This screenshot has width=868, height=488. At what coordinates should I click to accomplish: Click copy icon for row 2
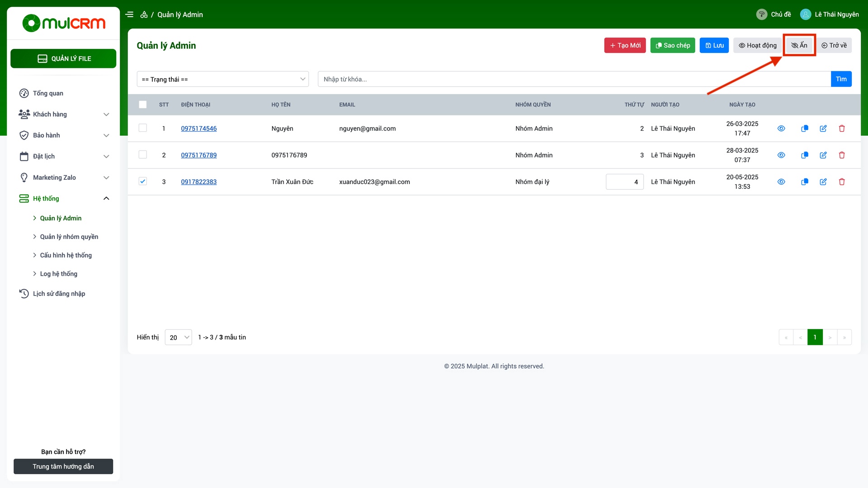(805, 155)
